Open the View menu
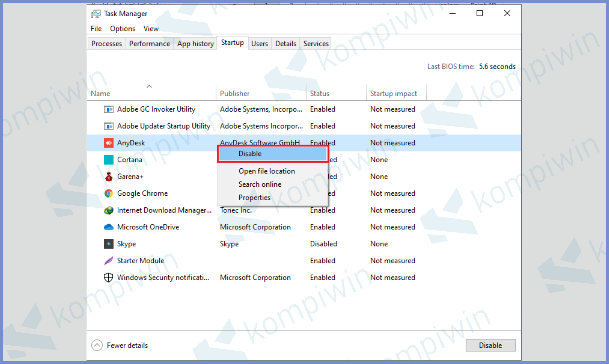The height and width of the screenshot is (364, 609). [151, 29]
